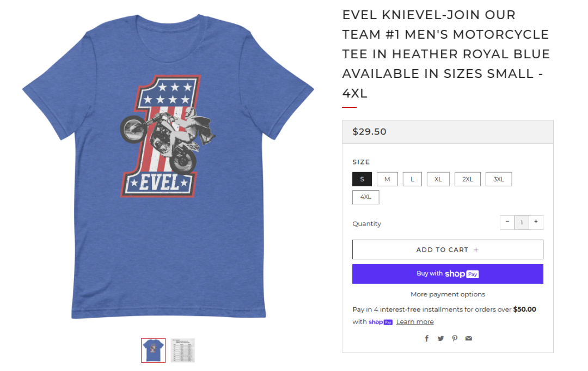Image resolution: width=588 pixels, height=371 pixels.
Task: Choose size L
Action: tap(412, 179)
